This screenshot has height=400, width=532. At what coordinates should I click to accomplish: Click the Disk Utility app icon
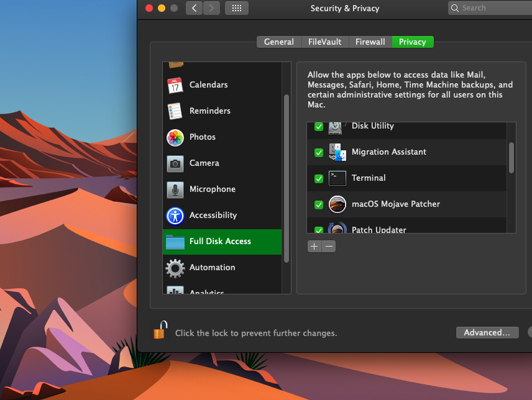(x=336, y=128)
